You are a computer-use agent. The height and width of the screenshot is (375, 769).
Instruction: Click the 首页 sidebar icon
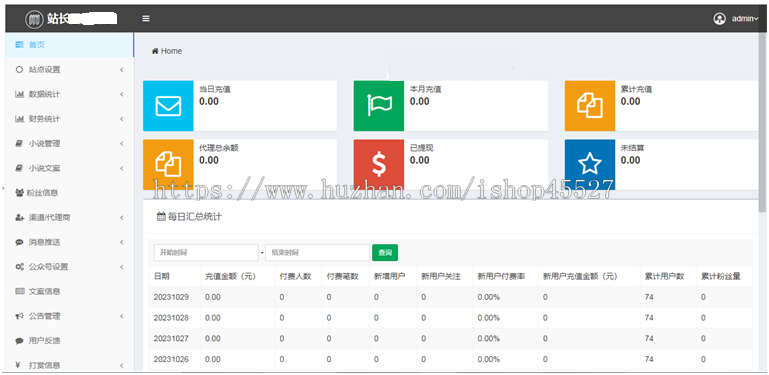(x=19, y=45)
